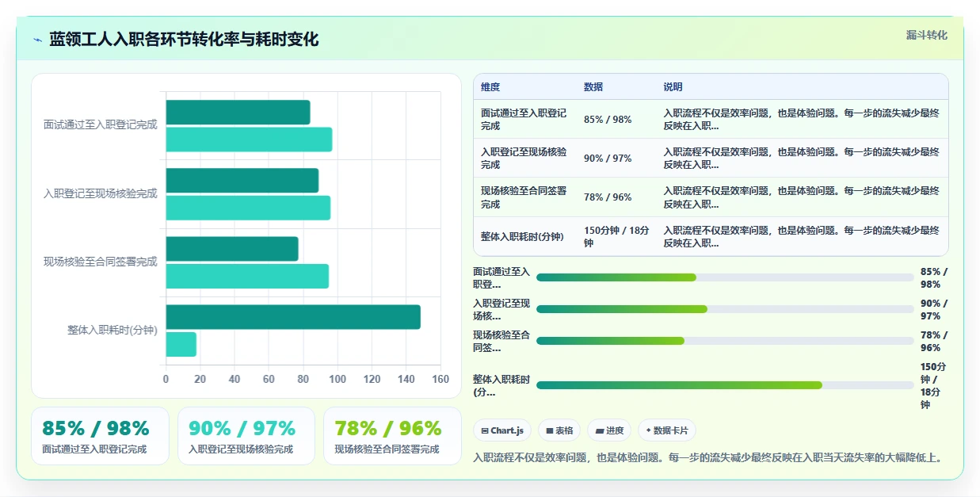Click the footer note about 入职流程
Image resolution: width=980 pixels, height=497 pixels.
(709, 457)
